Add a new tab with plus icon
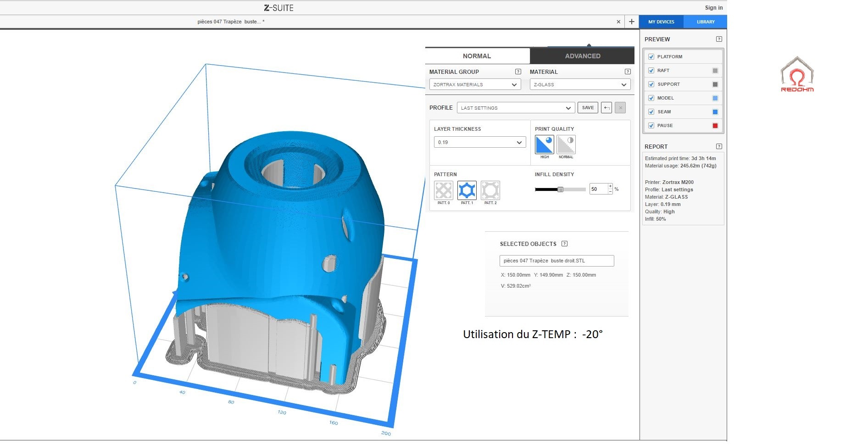Screen dimensions: 868x445 [x=632, y=22]
